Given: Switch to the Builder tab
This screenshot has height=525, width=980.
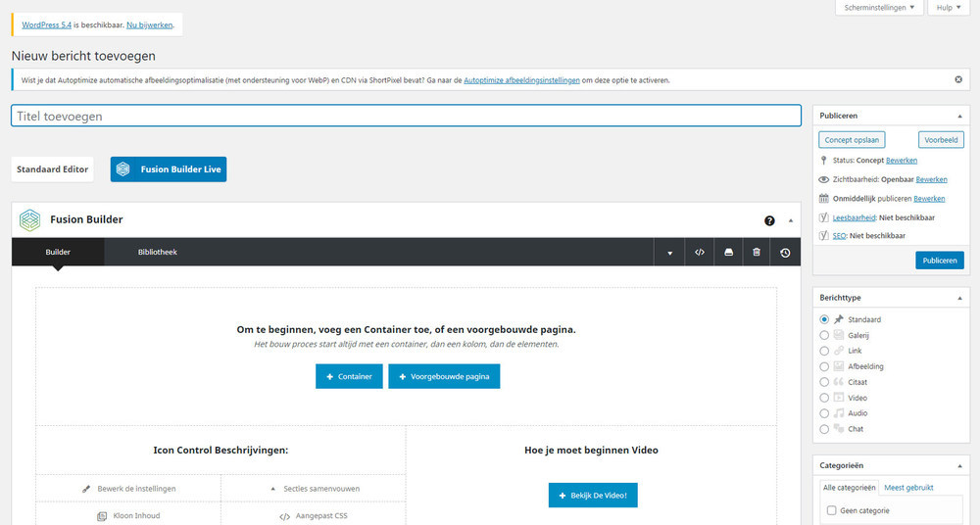Looking at the screenshot, I should point(58,252).
